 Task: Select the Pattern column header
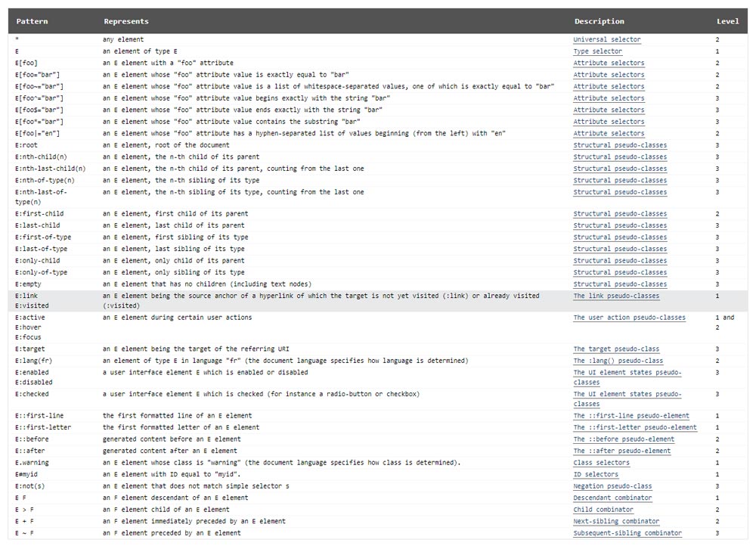pos(32,21)
